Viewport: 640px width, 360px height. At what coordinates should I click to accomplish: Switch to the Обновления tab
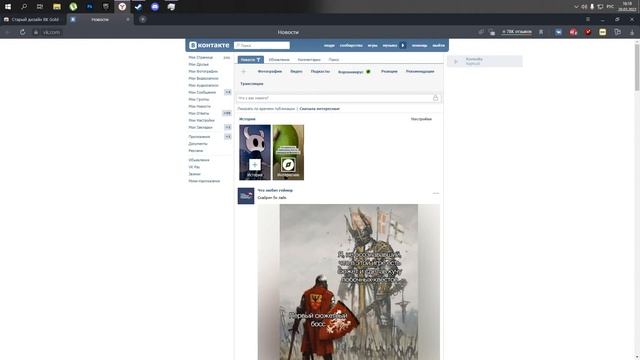tap(279, 60)
